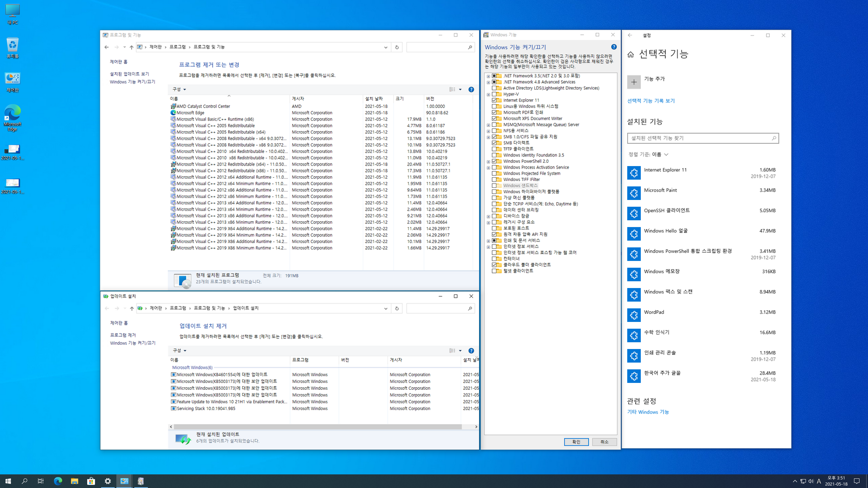Click search box in Programs and Features window

click(x=440, y=47)
